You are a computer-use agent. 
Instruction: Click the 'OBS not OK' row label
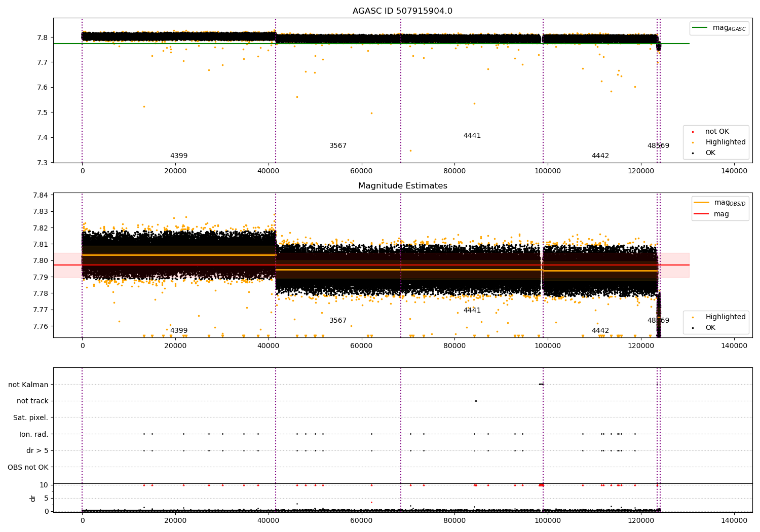point(28,467)
